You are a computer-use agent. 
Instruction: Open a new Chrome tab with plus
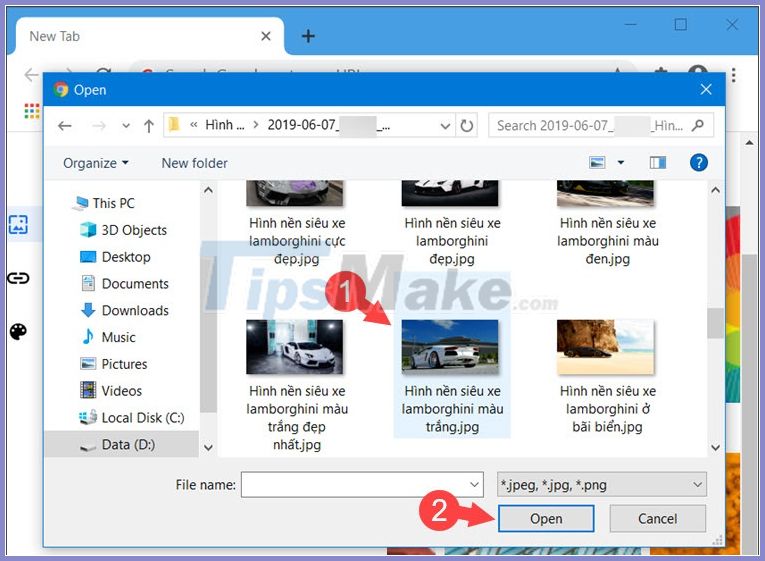pyautogui.click(x=308, y=36)
